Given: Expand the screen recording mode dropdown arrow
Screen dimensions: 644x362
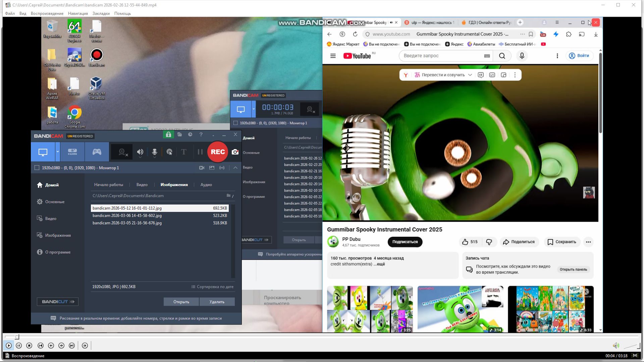Looking at the screenshot, I should coord(58,152).
